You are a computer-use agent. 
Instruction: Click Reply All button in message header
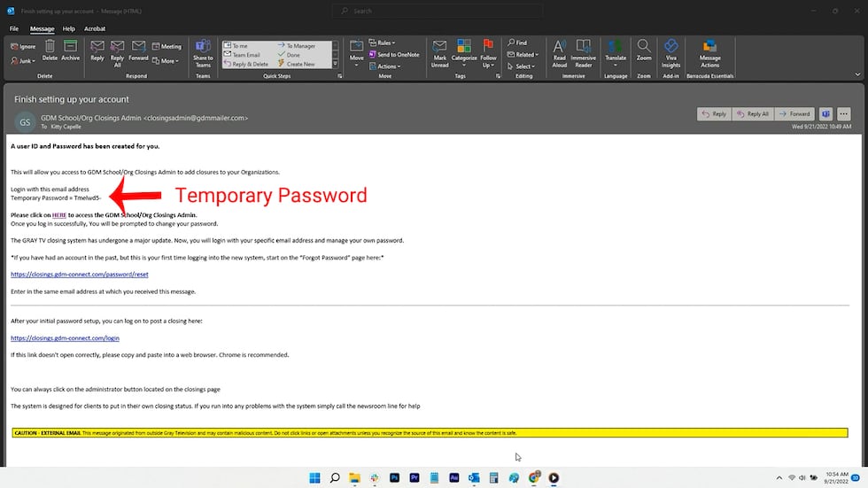(x=755, y=114)
